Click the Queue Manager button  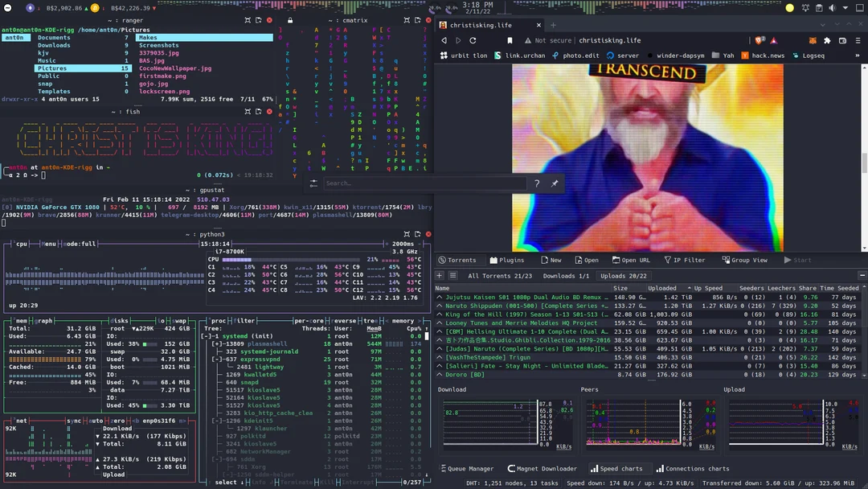coord(468,469)
